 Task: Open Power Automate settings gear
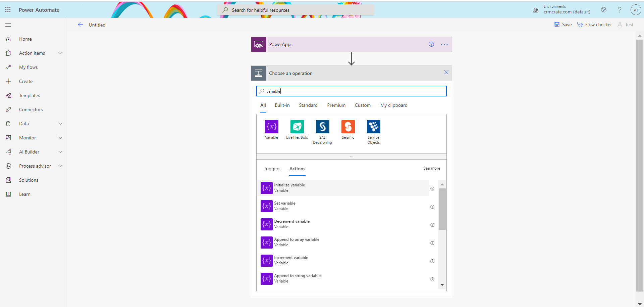click(x=604, y=10)
